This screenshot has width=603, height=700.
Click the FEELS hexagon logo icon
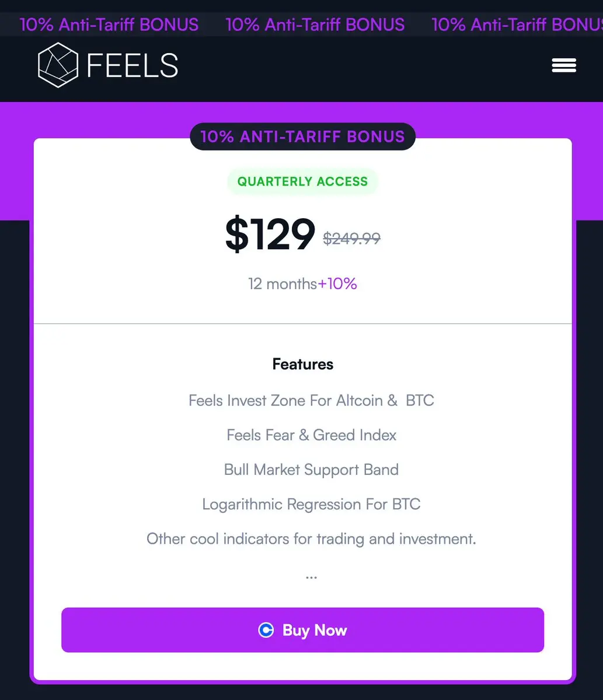pos(58,65)
